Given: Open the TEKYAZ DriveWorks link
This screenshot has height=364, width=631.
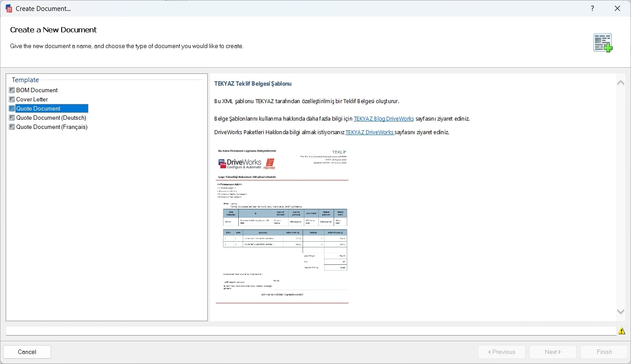Looking at the screenshot, I should 370,132.
